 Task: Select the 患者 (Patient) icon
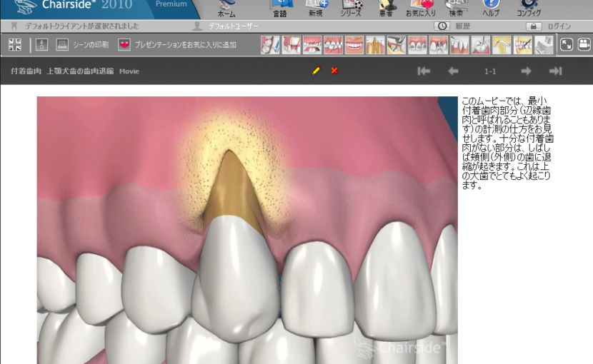(387, 8)
